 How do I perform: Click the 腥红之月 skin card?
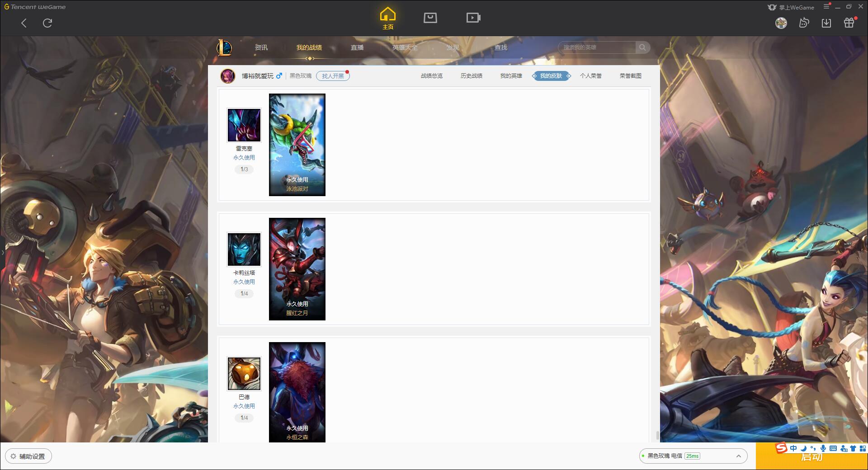(297, 269)
